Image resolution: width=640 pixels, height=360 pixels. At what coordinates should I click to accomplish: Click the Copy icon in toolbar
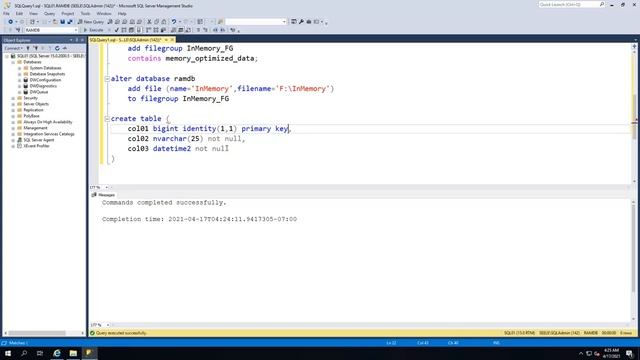coord(156,22)
